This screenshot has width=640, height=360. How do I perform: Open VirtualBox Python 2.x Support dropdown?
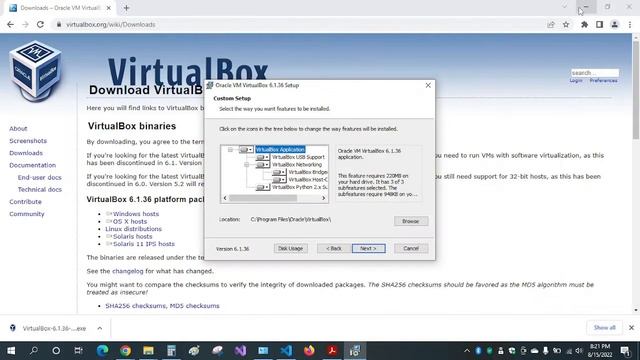[262, 187]
